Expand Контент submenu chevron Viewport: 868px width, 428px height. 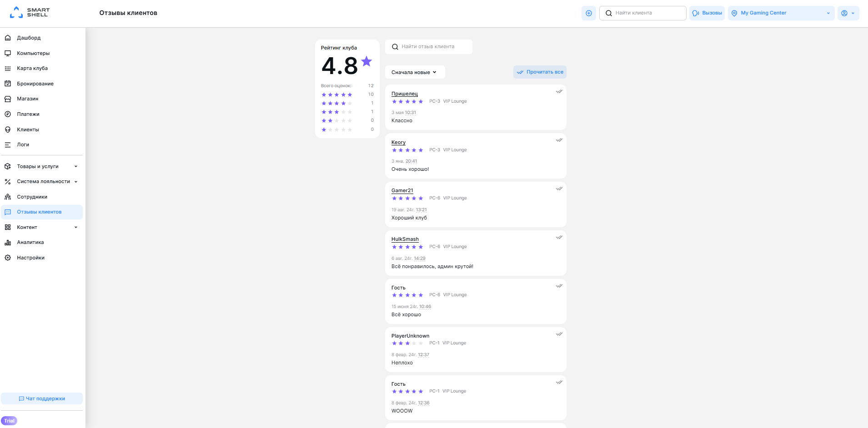pos(76,227)
